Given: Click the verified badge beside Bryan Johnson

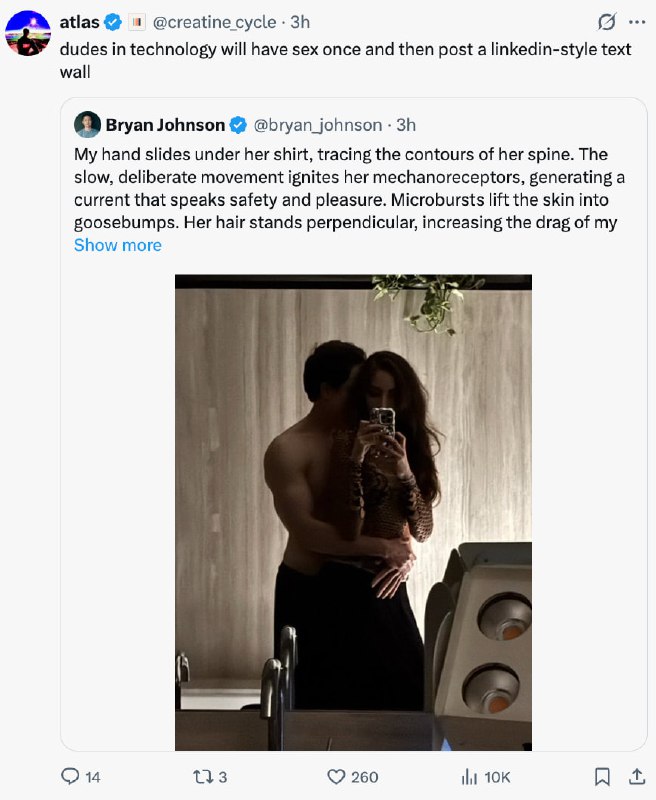Looking at the screenshot, I should [x=239, y=125].
